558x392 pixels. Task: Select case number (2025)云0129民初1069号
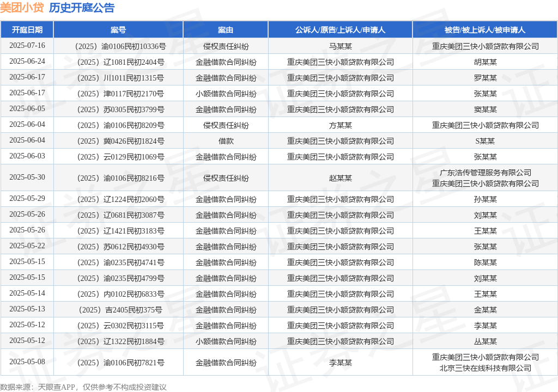120,157
